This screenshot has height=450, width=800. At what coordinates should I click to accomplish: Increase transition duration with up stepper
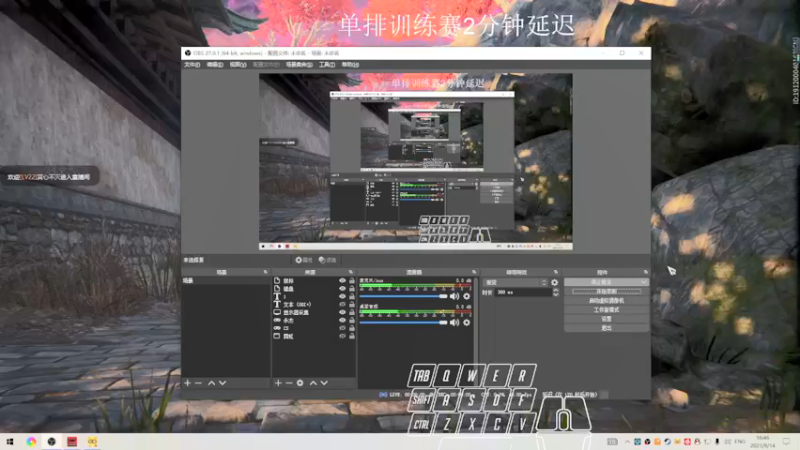(x=556, y=290)
